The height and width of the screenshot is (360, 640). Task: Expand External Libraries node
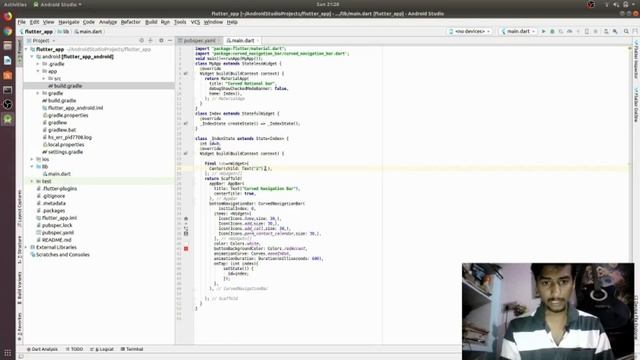(27, 247)
